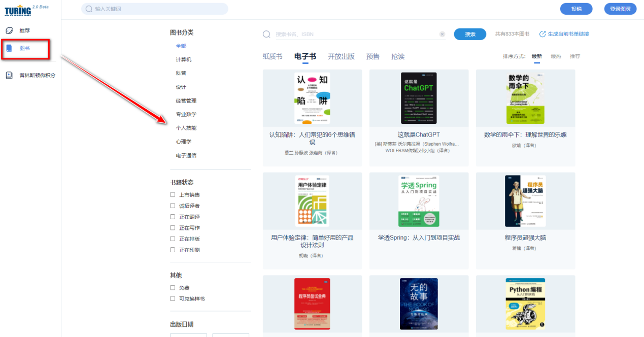Check the 正在印刷 checkbox
The width and height of the screenshot is (644, 337).
tap(173, 250)
